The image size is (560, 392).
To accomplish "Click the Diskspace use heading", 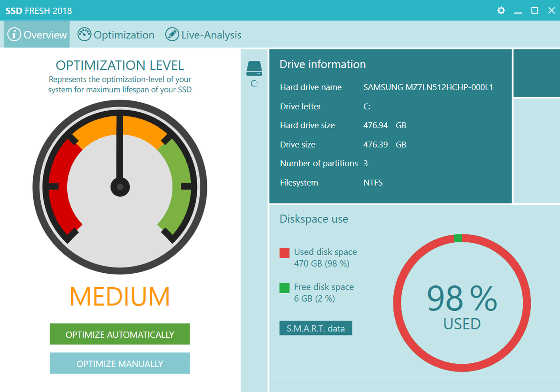I will click(x=314, y=219).
